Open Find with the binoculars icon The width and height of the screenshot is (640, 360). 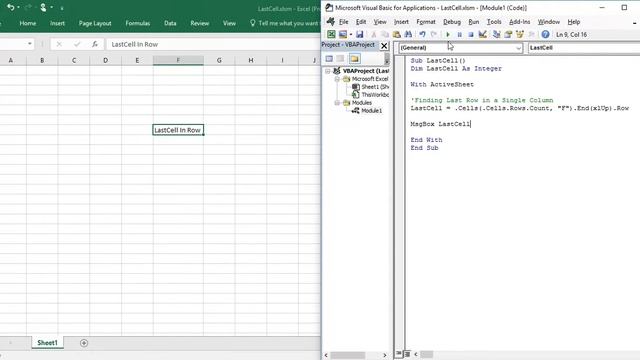pyautogui.click(x=408, y=35)
